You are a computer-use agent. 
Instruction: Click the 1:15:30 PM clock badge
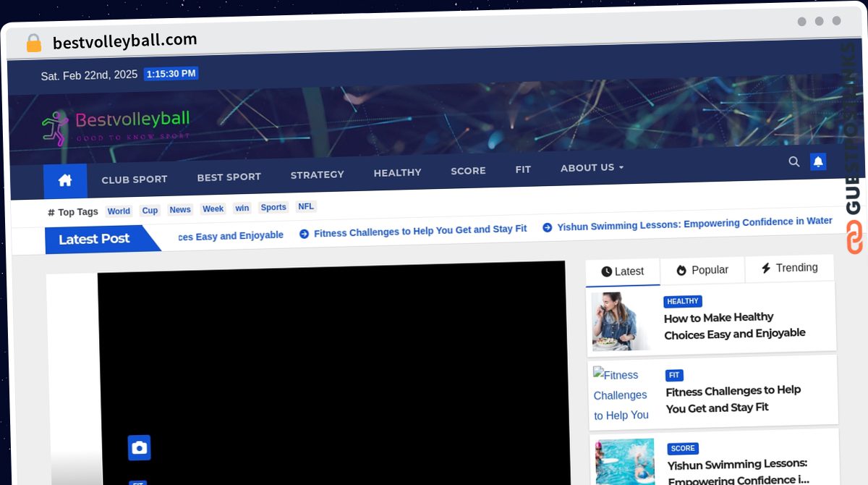coord(171,74)
